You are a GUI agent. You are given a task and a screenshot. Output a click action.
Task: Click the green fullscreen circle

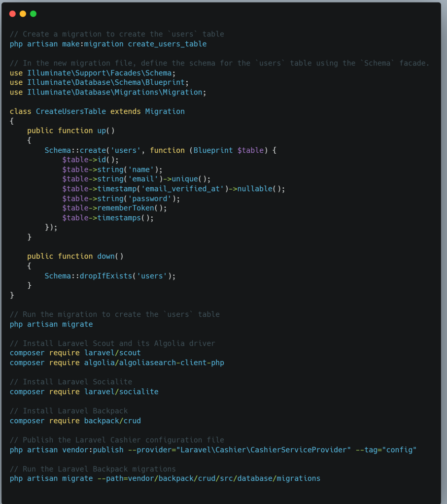[x=33, y=14]
